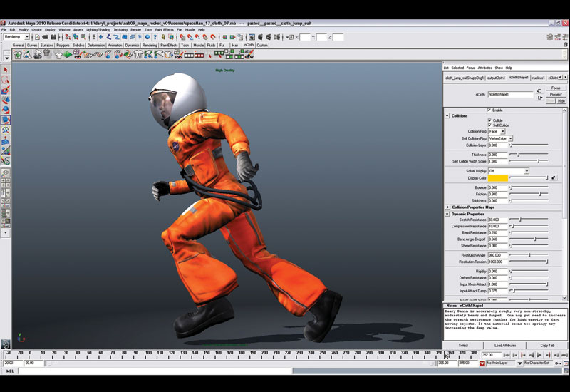Screen dimensions: 570x392
Task: Play the animation forwards
Action: coord(539,355)
